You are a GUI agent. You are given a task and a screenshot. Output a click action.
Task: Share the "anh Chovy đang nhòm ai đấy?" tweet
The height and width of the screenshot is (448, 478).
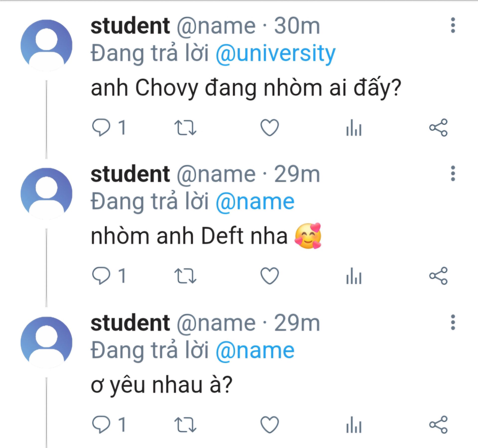pyautogui.click(x=438, y=128)
